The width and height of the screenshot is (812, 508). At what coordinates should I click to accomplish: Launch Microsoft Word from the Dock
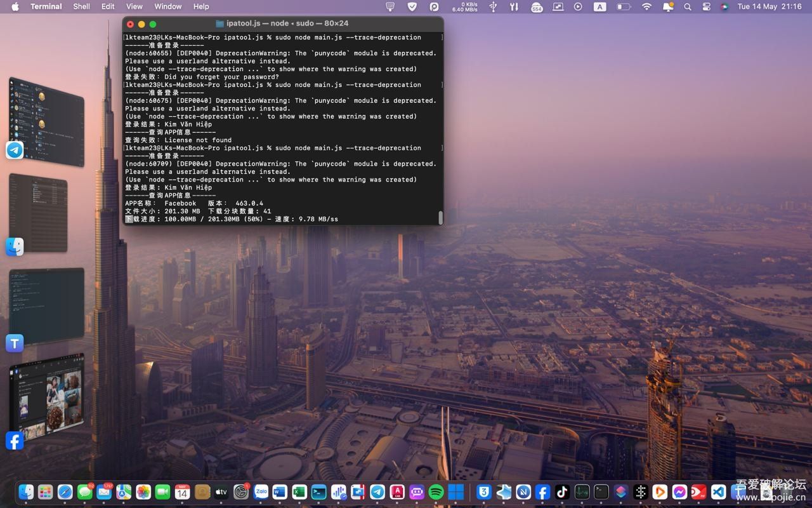tap(280, 491)
